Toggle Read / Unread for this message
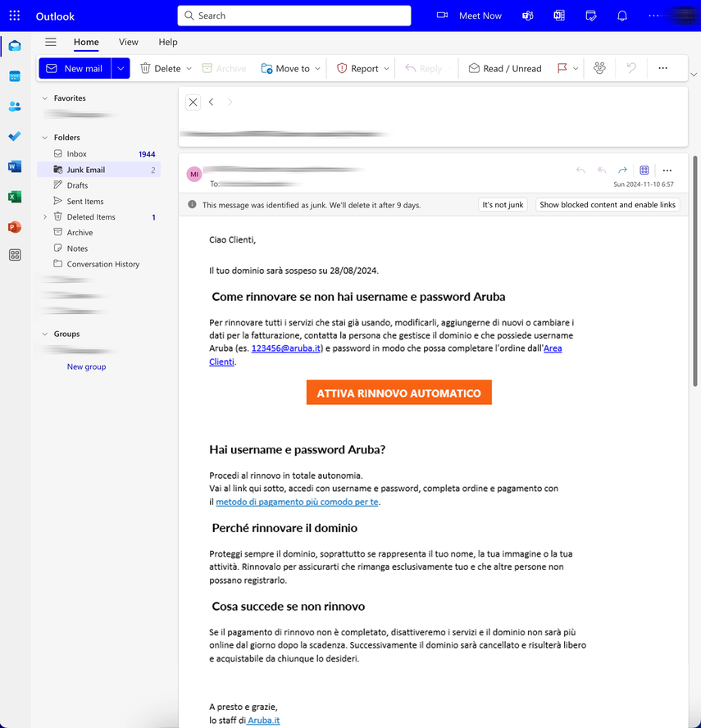 (504, 68)
